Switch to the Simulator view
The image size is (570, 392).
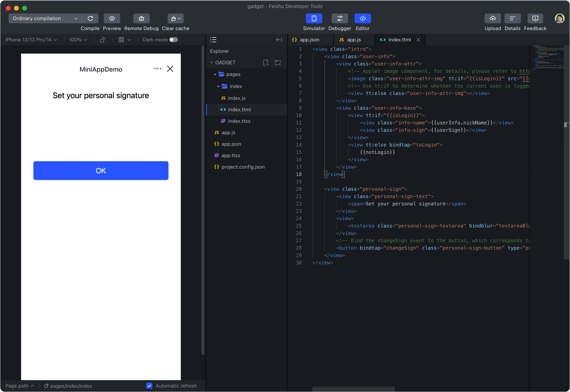point(314,18)
